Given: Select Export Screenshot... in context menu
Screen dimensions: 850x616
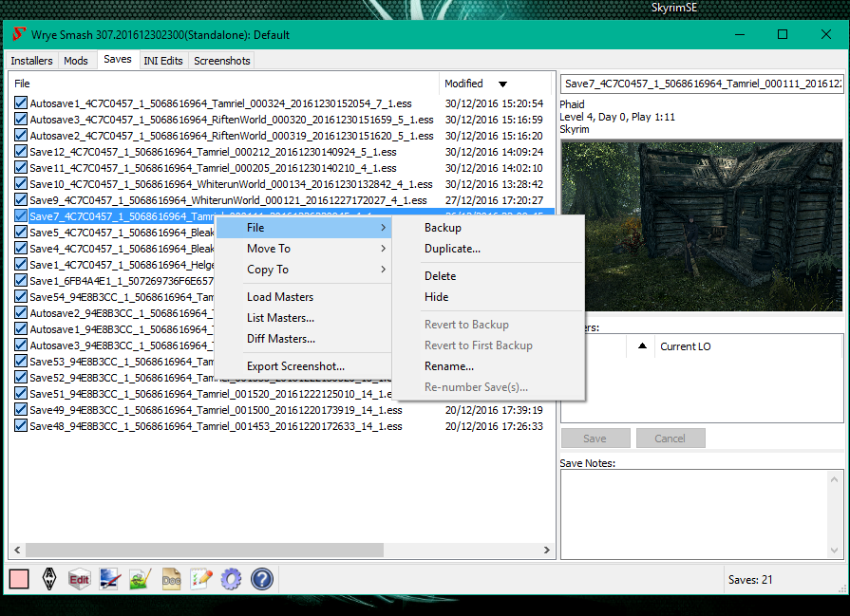Looking at the screenshot, I should 295,366.
